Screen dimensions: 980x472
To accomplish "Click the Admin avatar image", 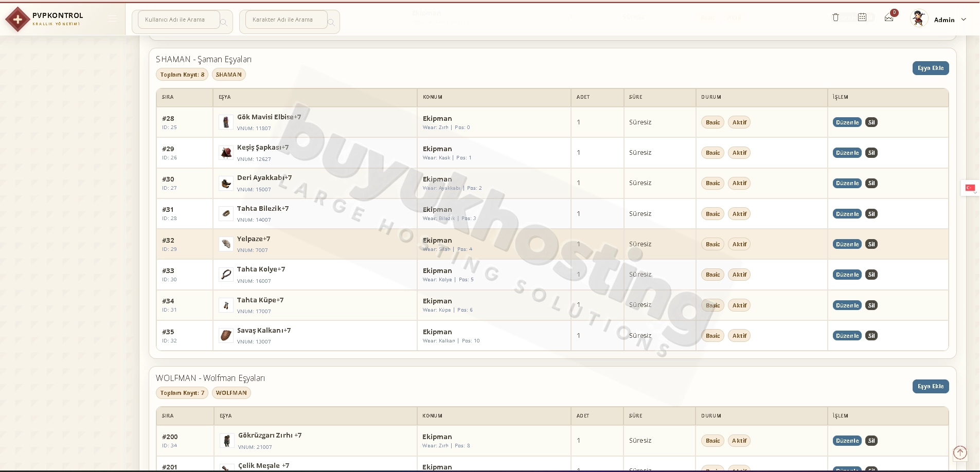I will (x=919, y=19).
